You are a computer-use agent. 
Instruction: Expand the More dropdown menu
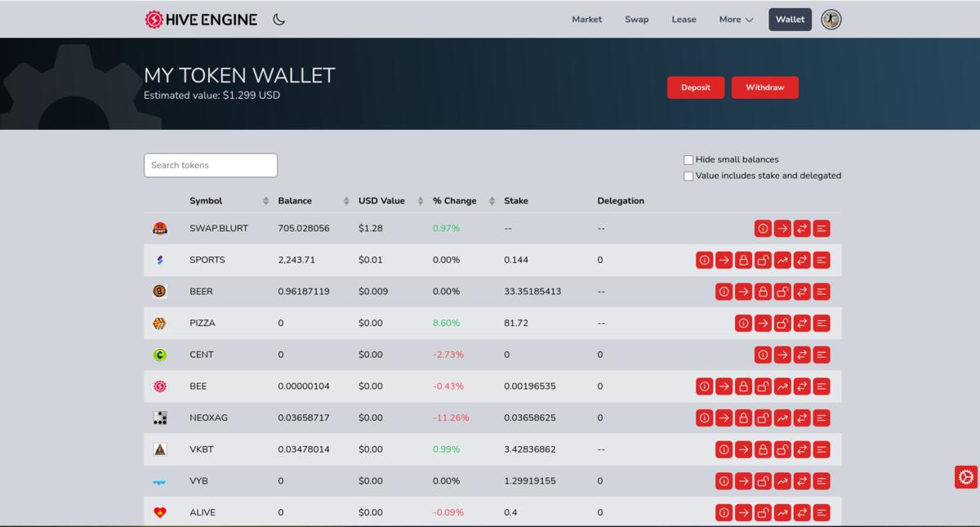736,20
